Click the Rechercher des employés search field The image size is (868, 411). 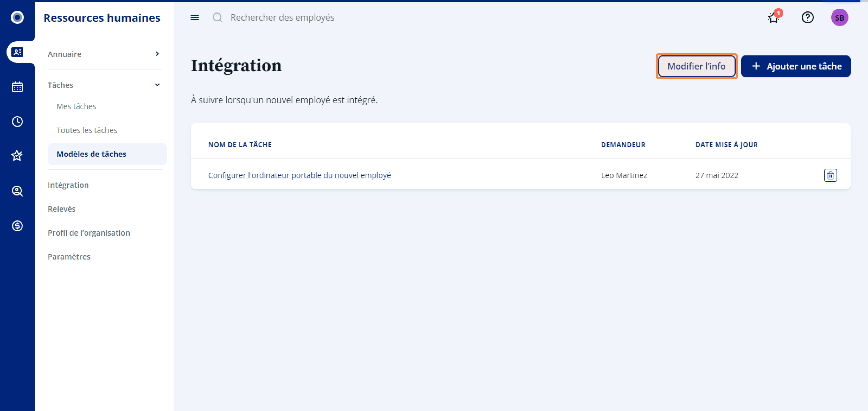coord(282,18)
